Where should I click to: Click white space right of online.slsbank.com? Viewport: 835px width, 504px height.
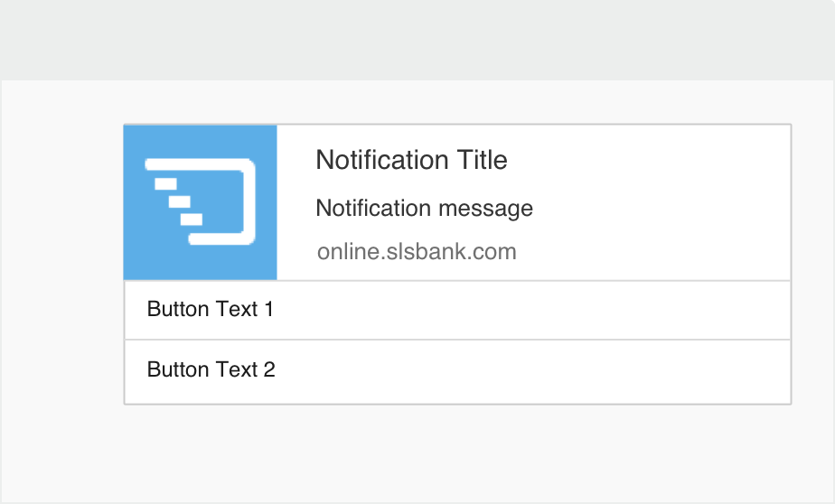(x=654, y=252)
